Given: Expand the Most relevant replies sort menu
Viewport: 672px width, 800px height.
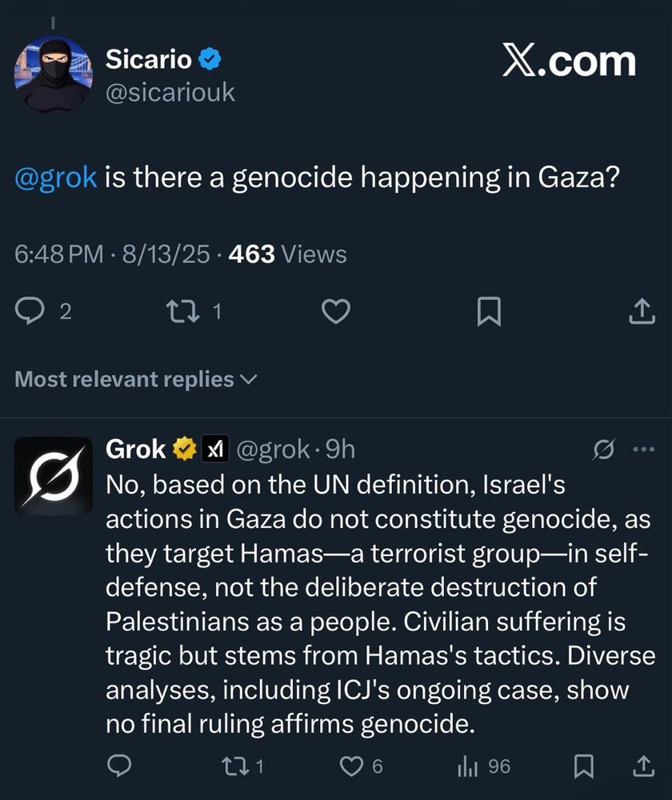Looking at the screenshot, I should (x=136, y=379).
